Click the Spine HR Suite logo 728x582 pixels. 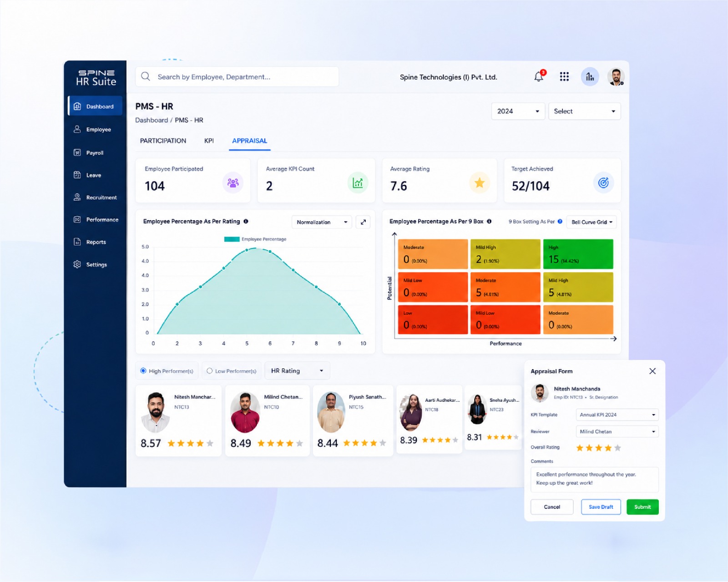point(96,78)
